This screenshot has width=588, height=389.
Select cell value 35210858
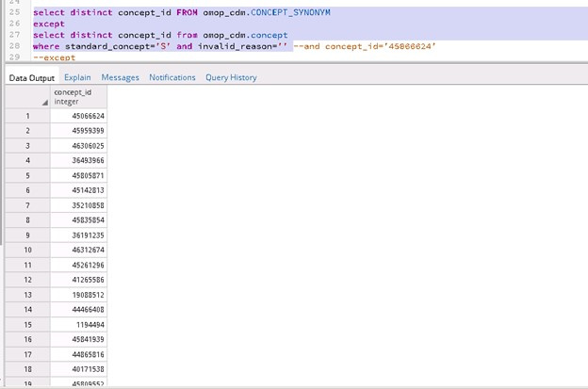point(79,205)
